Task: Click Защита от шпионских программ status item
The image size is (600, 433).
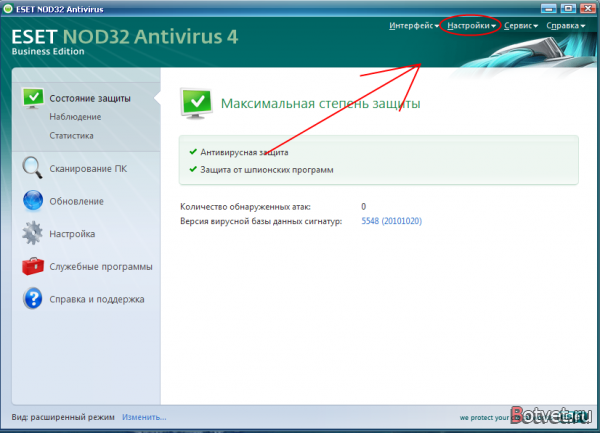Action: tap(267, 170)
